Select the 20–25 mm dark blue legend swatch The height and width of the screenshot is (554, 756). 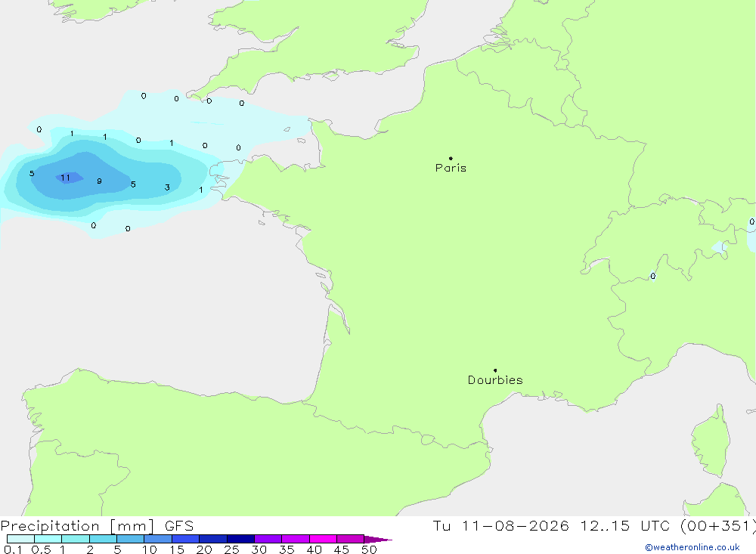pos(213,539)
